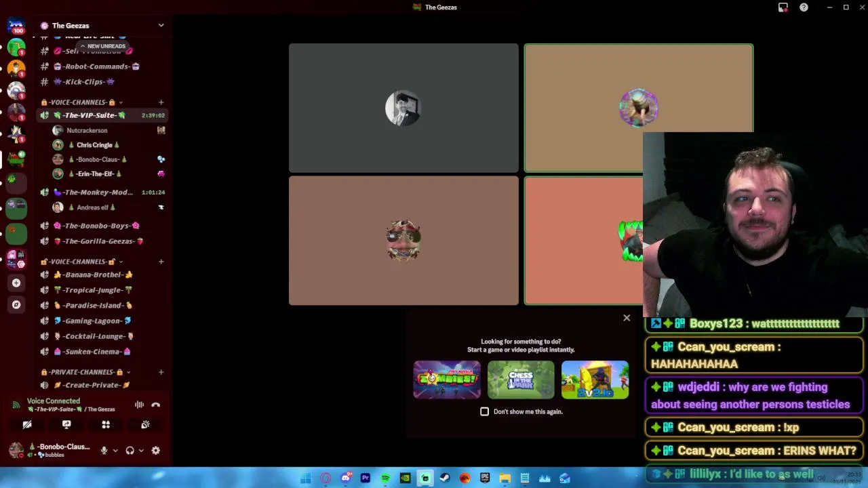This screenshot has height=488, width=868.
Task: Add channel to second VOICE-CHANNELS category
Action: pos(161,262)
